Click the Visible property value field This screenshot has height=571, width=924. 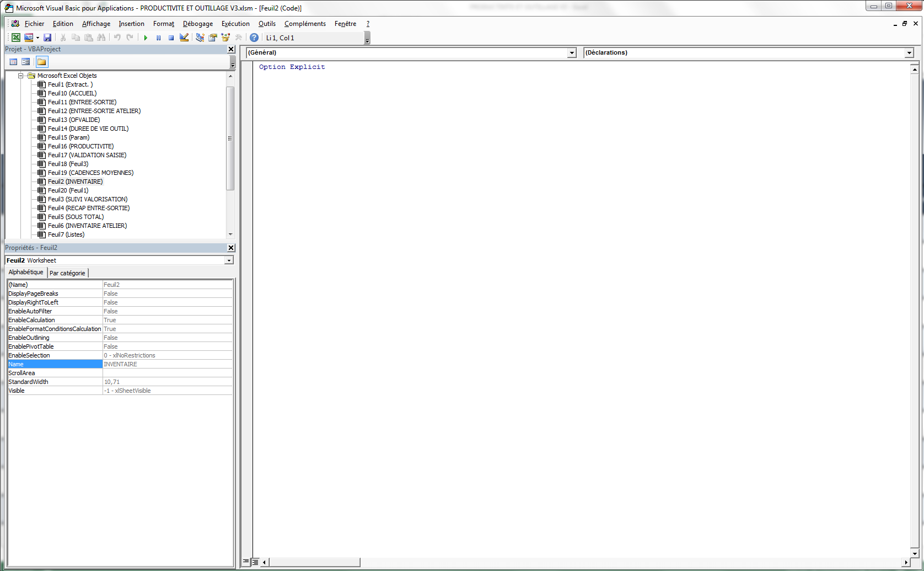168,391
